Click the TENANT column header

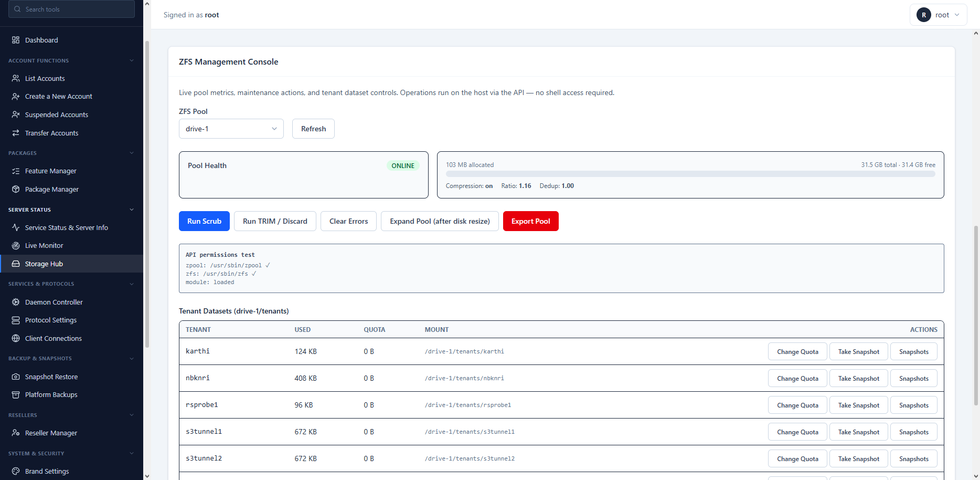(198, 330)
